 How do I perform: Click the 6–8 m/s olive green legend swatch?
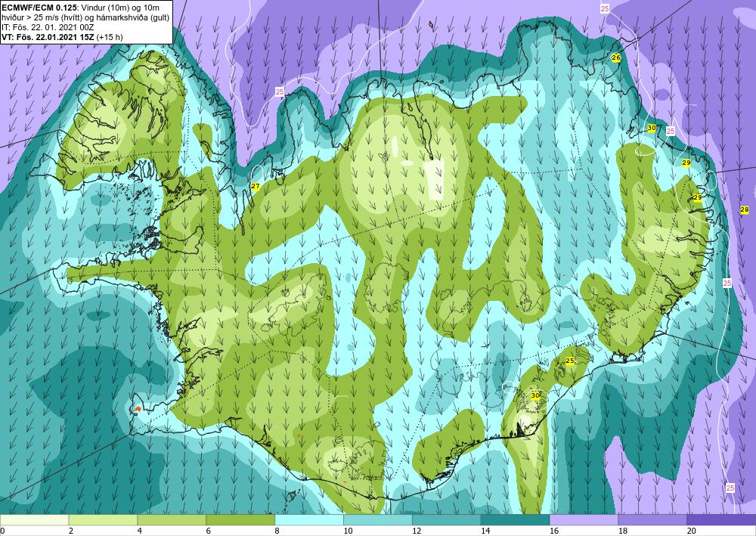[x=240, y=520]
